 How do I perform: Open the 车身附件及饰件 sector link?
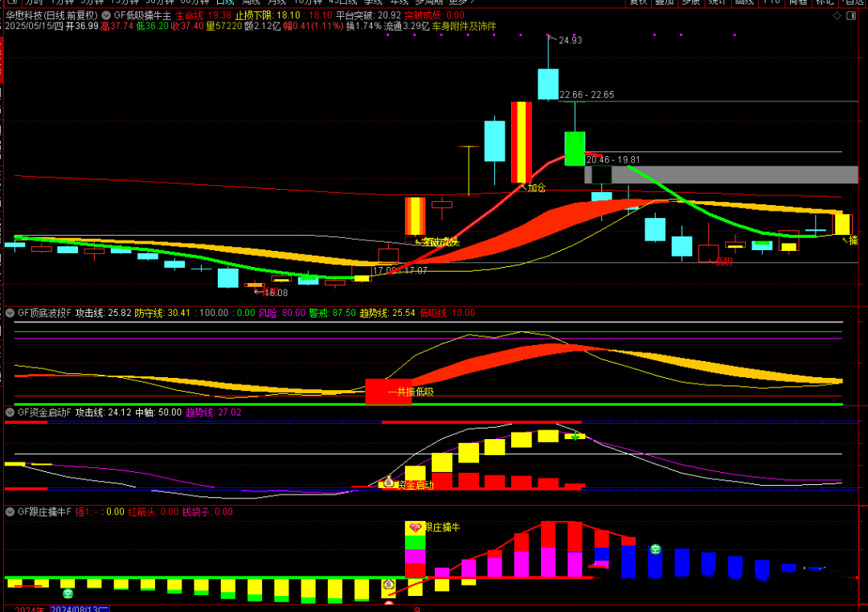pyautogui.click(x=464, y=27)
